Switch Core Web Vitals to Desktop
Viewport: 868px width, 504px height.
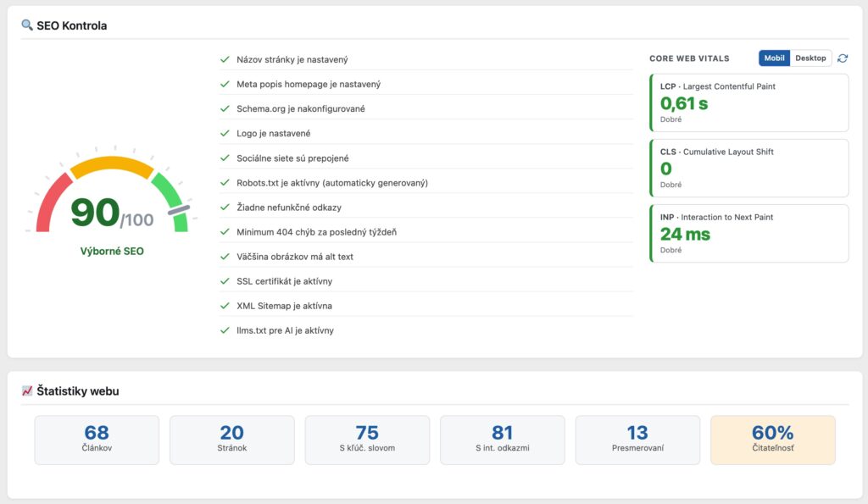click(810, 58)
